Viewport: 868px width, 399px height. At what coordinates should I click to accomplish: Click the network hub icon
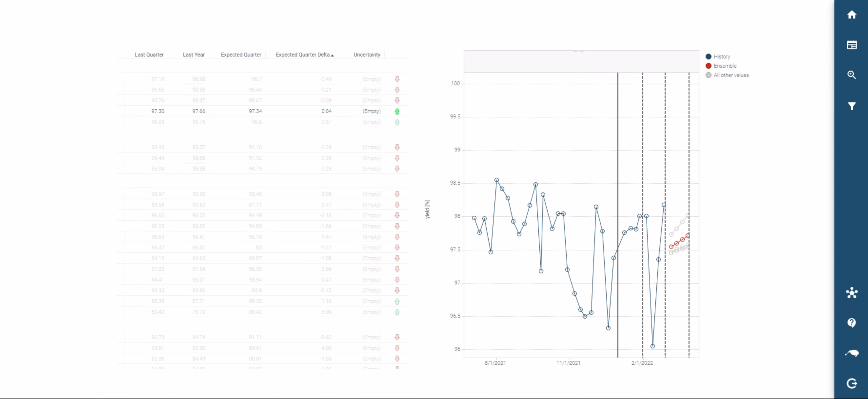tap(851, 293)
